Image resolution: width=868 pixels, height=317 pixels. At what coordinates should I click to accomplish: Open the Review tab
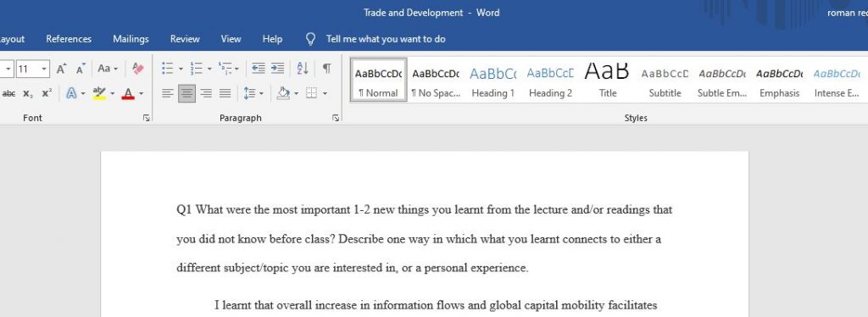click(x=185, y=39)
